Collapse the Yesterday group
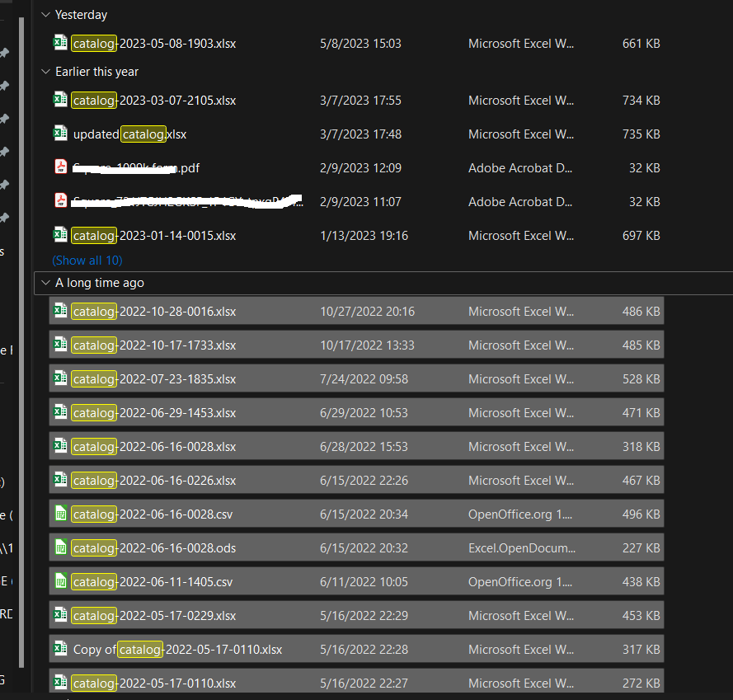 [45, 15]
